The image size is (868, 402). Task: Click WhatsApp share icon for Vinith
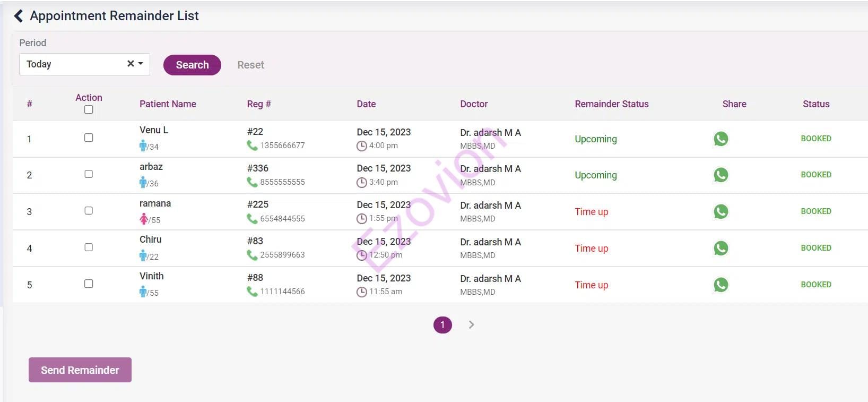[x=721, y=285]
